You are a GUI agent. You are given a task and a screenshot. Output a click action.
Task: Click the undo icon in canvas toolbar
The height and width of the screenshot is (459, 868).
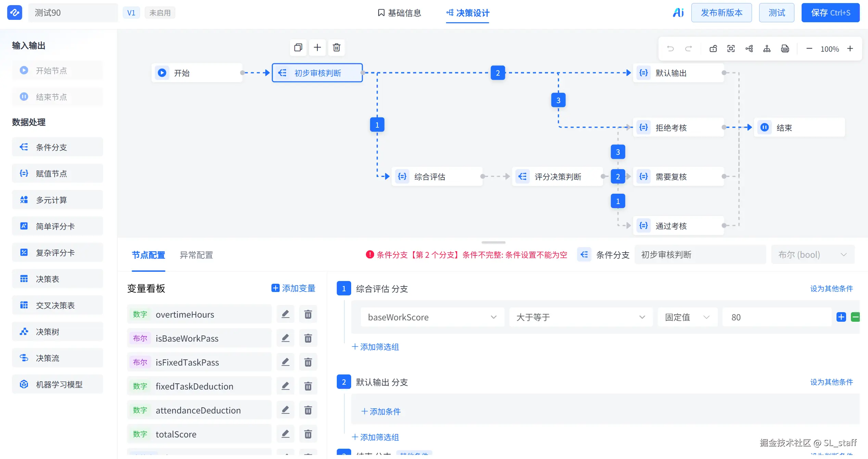point(670,49)
